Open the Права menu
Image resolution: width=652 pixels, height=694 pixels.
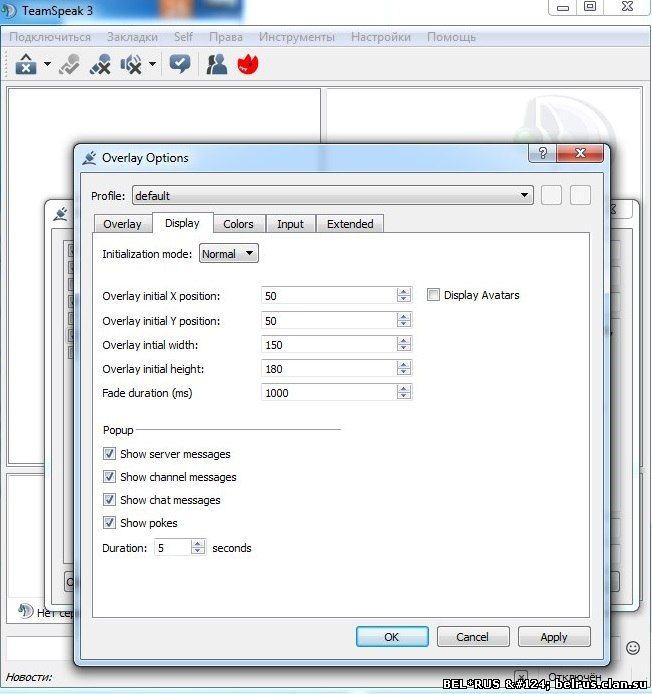coord(226,37)
